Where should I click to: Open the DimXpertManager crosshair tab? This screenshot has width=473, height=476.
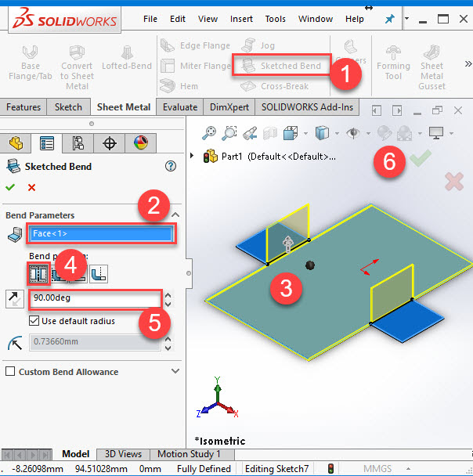click(110, 143)
